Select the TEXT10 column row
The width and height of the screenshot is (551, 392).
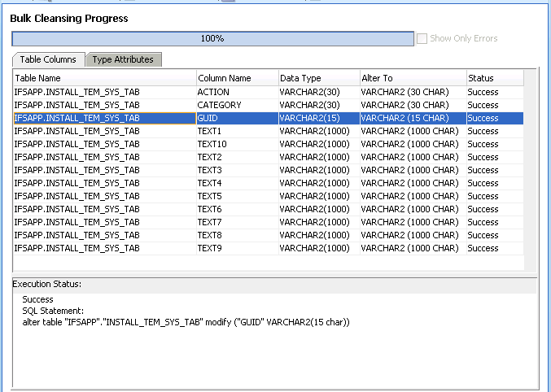click(212, 144)
